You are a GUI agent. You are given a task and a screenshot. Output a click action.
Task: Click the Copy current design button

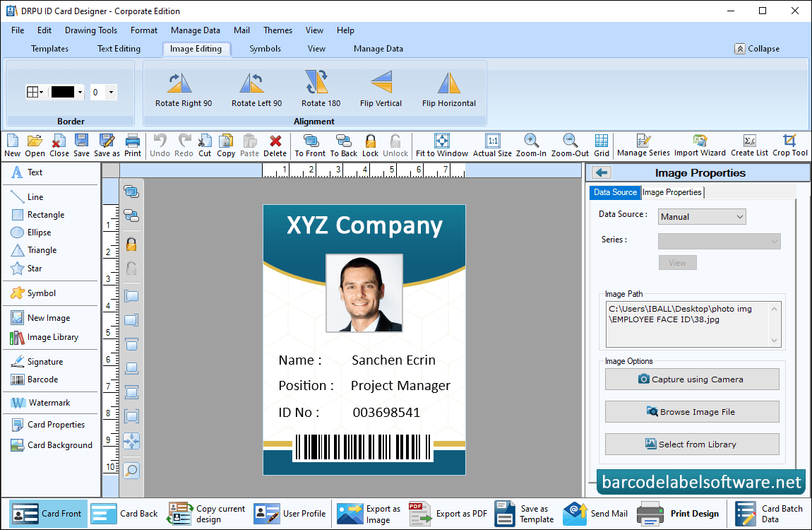pos(207,514)
